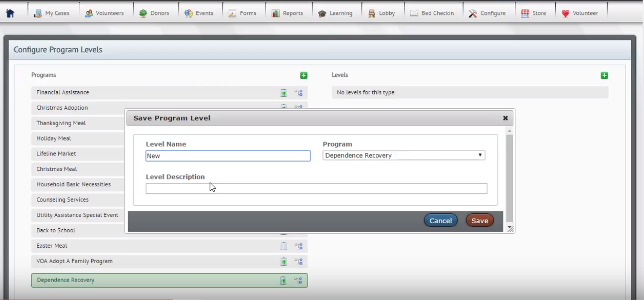Open the Store tab
This screenshot has height=300, width=644.
(533, 13)
